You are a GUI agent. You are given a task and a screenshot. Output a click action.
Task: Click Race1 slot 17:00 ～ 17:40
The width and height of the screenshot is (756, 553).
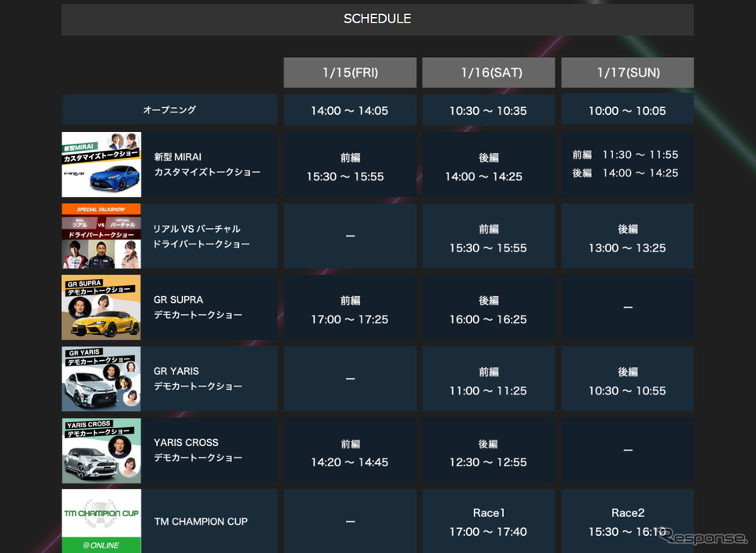pyautogui.click(x=488, y=531)
